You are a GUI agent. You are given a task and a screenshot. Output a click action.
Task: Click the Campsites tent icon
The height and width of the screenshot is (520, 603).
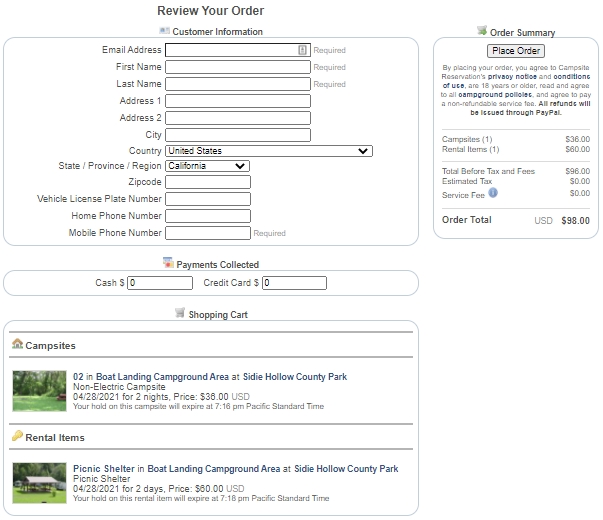tap(17, 344)
